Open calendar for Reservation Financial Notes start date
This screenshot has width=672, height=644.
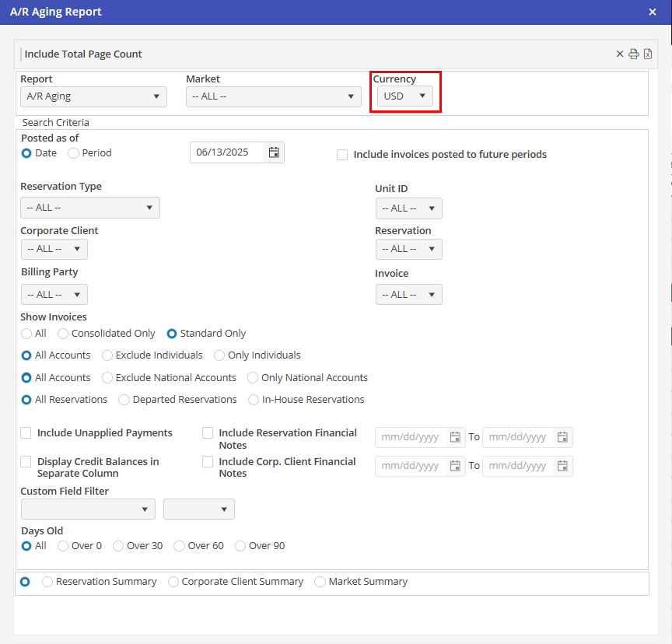tap(456, 437)
